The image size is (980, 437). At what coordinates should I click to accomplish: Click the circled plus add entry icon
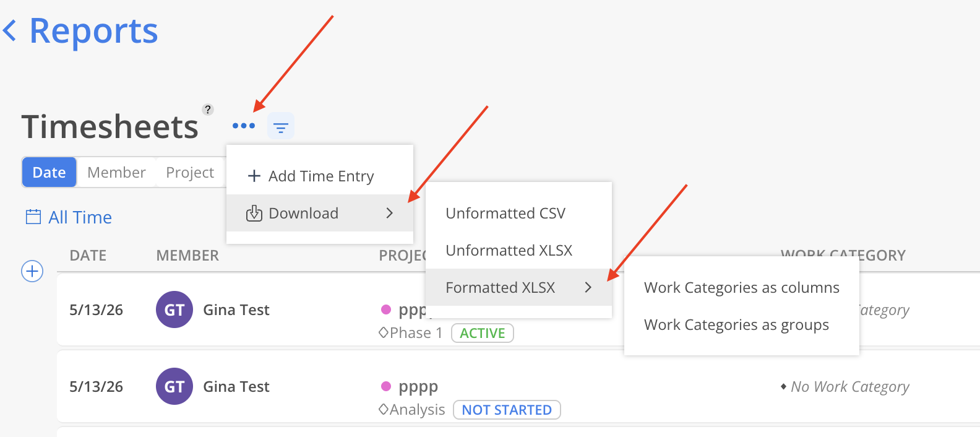coord(32,271)
